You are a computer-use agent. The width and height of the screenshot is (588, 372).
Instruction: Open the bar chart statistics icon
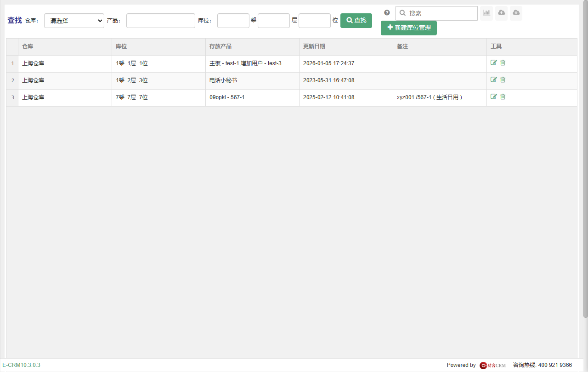486,13
